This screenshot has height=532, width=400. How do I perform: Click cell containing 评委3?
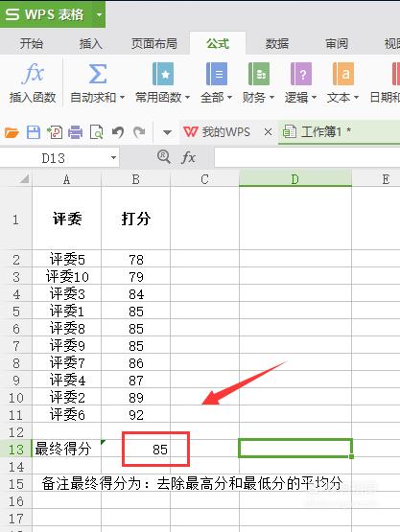(67, 294)
